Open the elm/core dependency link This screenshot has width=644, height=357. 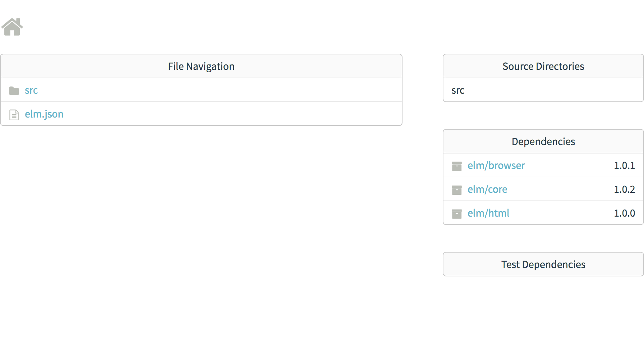click(x=487, y=189)
